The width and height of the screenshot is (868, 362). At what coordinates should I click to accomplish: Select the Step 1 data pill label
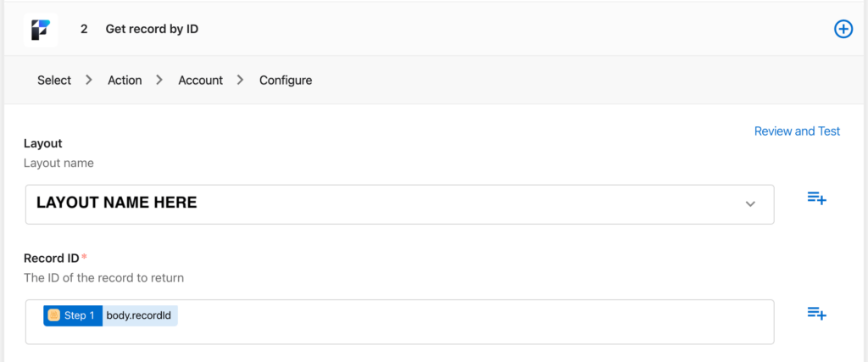pyautogui.click(x=79, y=315)
